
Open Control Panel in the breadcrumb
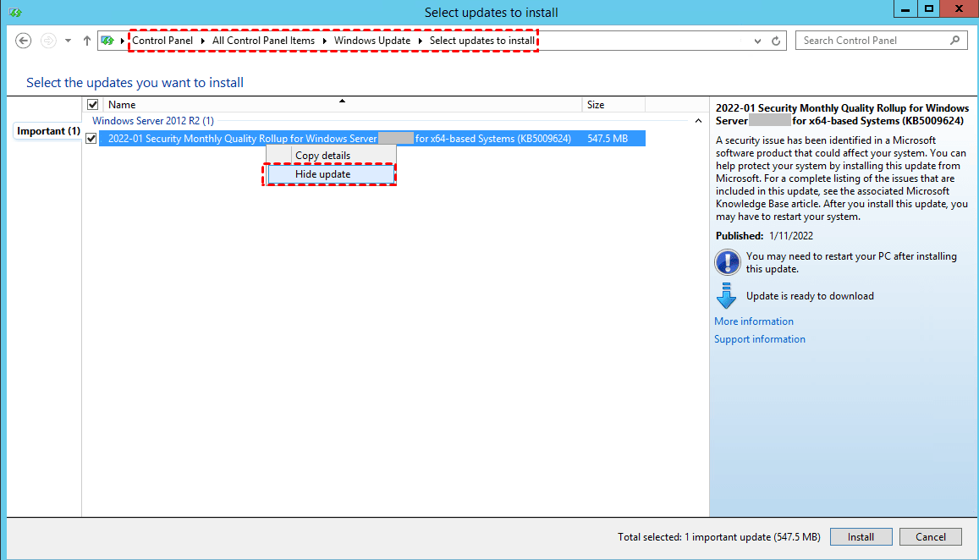(x=162, y=41)
